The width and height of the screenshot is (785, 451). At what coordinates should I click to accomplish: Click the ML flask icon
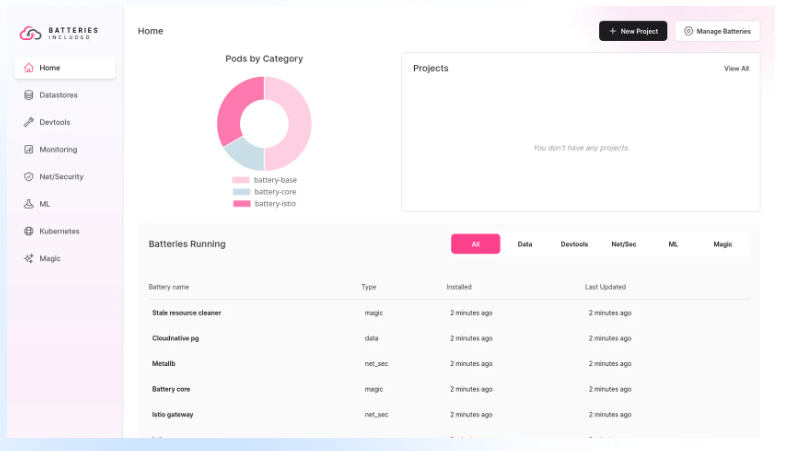click(29, 204)
